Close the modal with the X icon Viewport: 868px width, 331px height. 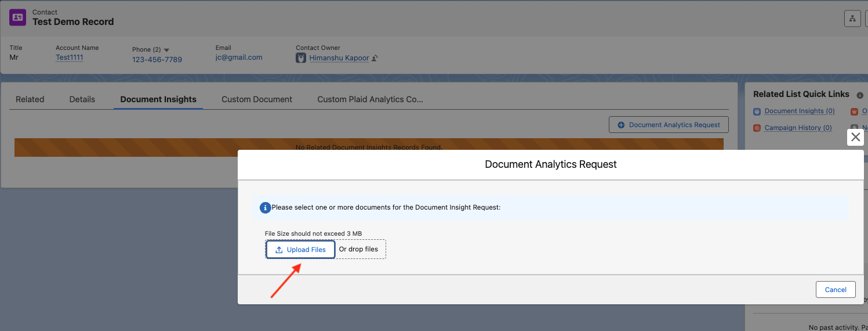point(855,137)
